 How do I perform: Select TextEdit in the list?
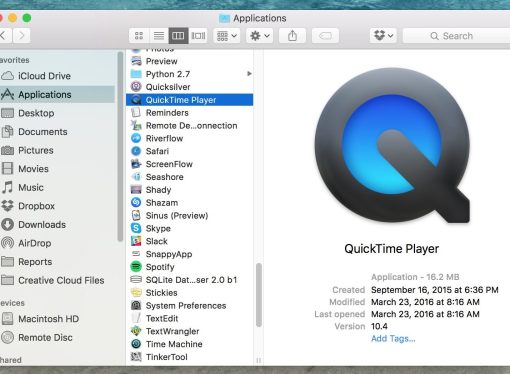[x=189, y=319]
